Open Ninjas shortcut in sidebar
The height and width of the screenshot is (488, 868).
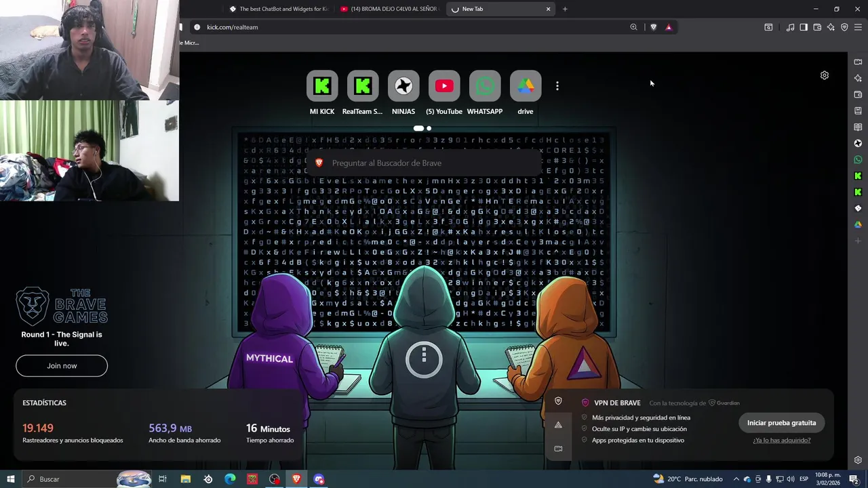pos(858,143)
